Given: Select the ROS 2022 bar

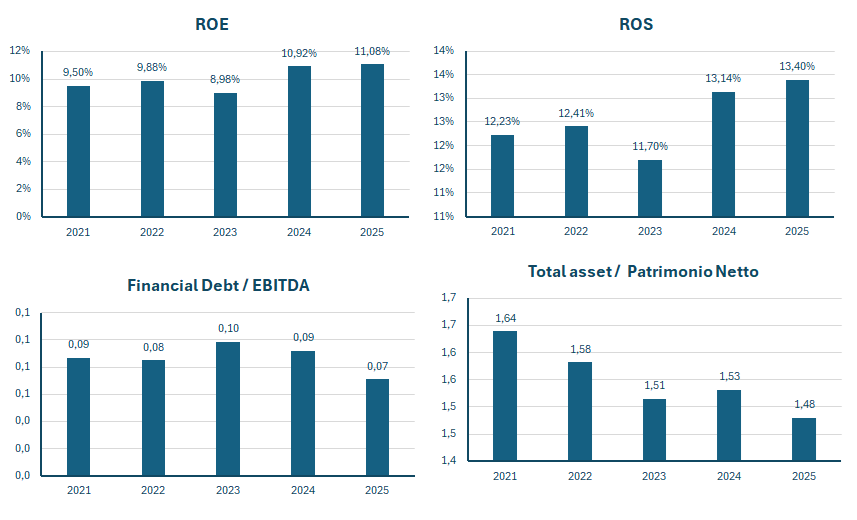Looking at the screenshot, I should (x=576, y=172).
